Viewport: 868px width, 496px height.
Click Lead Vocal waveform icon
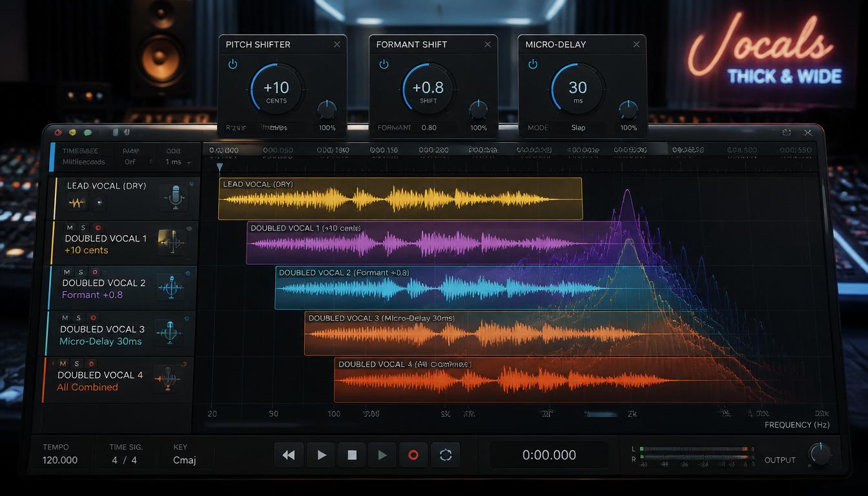(x=77, y=203)
